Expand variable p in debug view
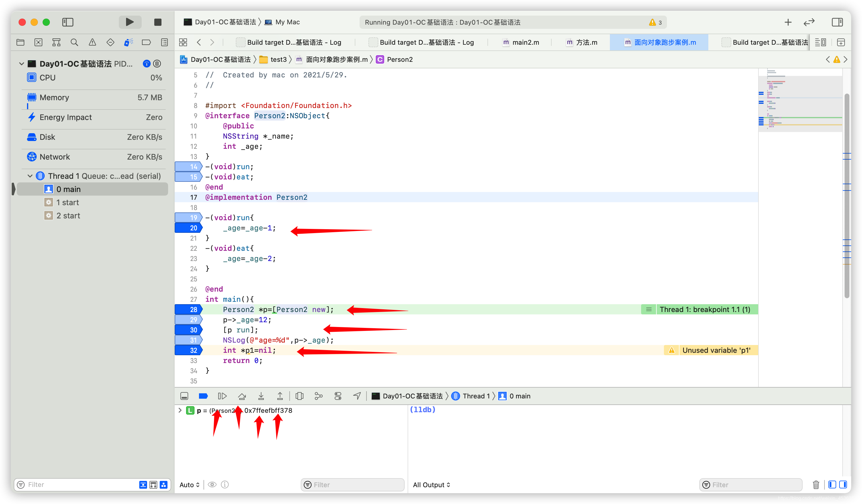The width and height of the screenshot is (862, 504). coord(180,410)
